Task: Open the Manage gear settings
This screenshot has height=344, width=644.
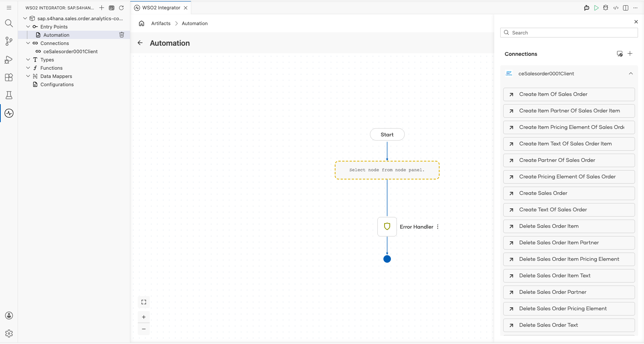Action: [9, 334]
